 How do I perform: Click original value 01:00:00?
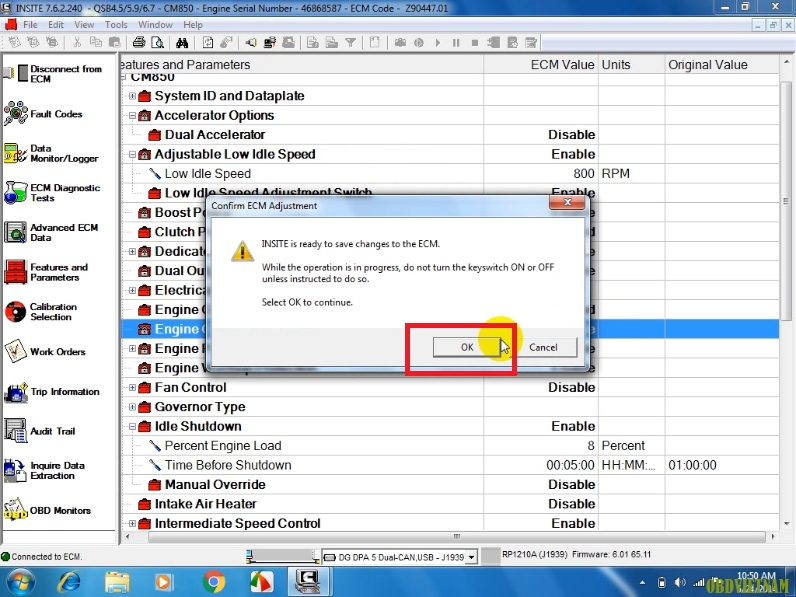click(x=692, y=465)
